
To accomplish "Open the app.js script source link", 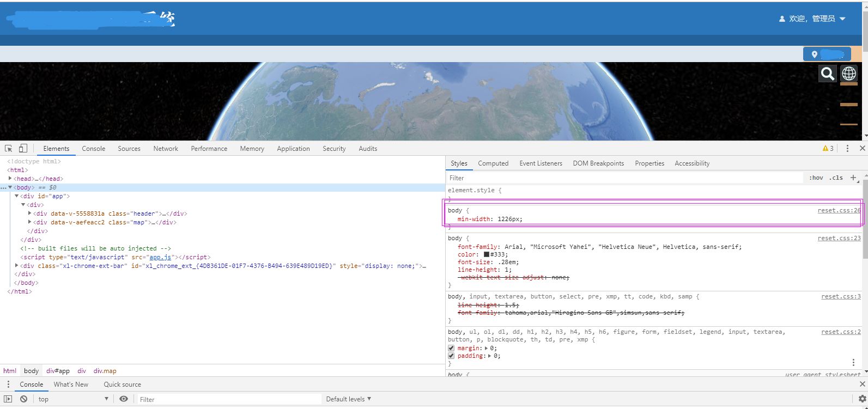I will 160,257.
